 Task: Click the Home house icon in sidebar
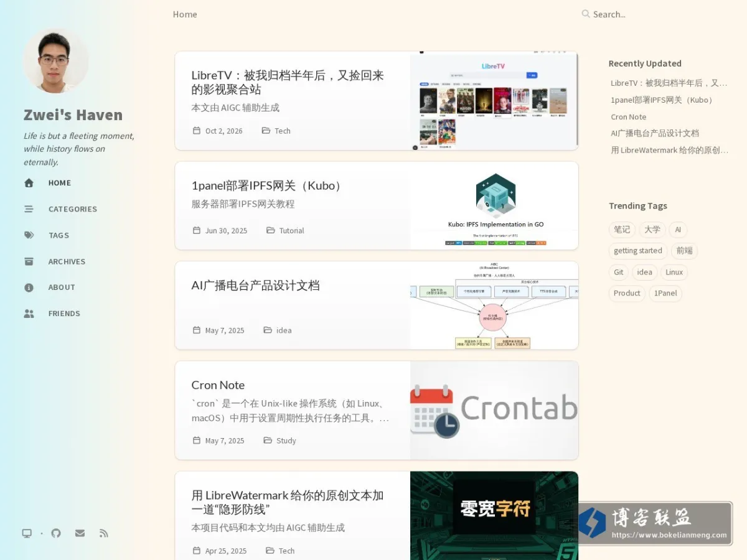pyautogui.click(x=29, y=183)
